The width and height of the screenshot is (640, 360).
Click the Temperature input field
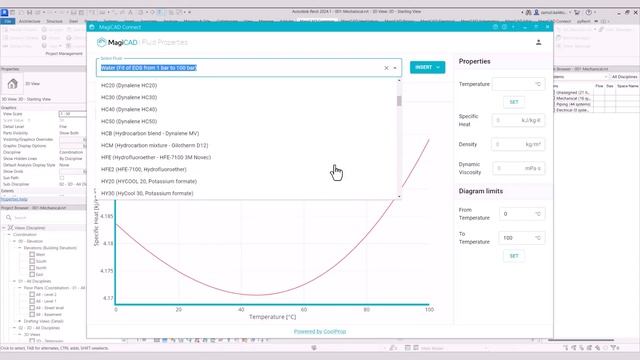(x=518, y=84)
